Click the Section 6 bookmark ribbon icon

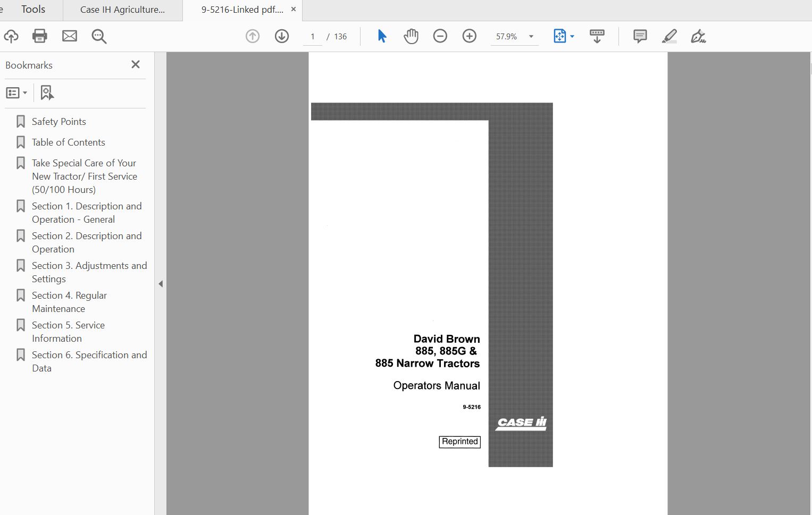pos(21,355)
